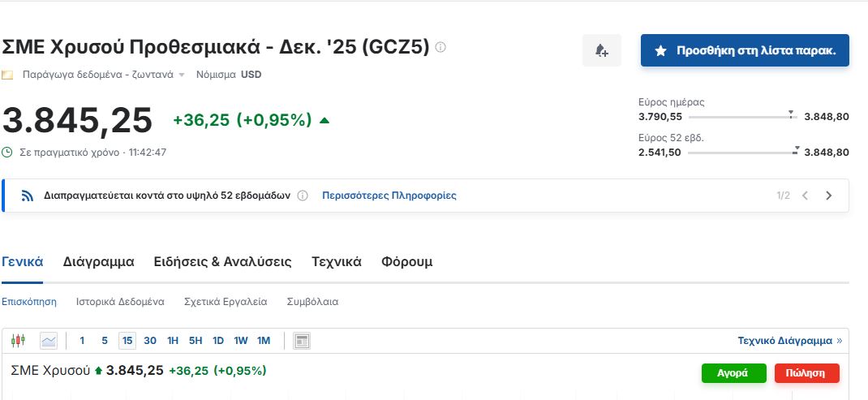The image size is (868, 400).
Task: Go to previous notification with left chevron
Action: 806,196
